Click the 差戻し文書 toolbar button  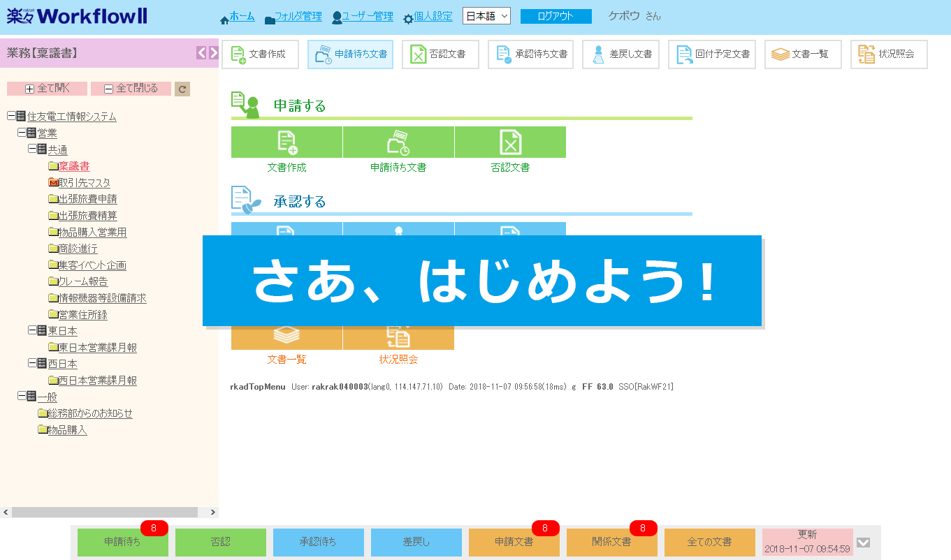[620, 54]
